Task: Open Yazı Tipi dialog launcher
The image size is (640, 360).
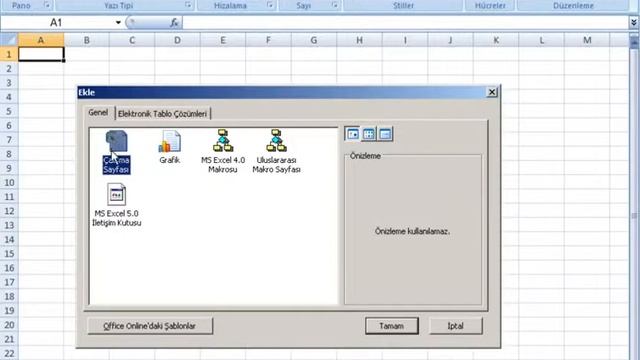Action: 188,5
